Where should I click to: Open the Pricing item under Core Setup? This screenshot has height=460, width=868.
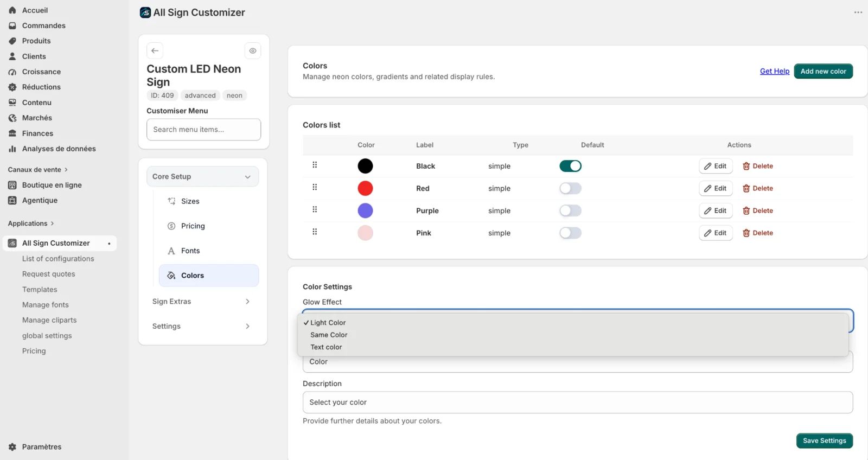(209, 226)
